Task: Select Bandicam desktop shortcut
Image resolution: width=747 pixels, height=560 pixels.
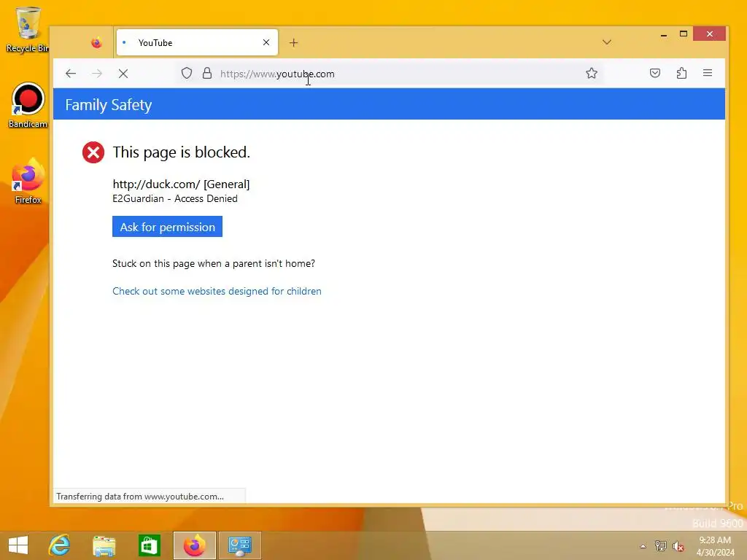Action: pos(28,106)
